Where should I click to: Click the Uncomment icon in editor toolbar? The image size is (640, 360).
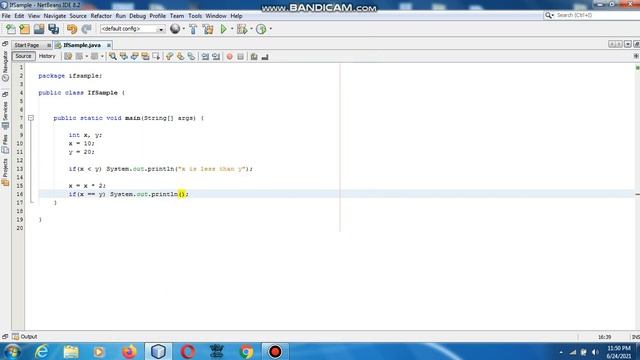265,56
